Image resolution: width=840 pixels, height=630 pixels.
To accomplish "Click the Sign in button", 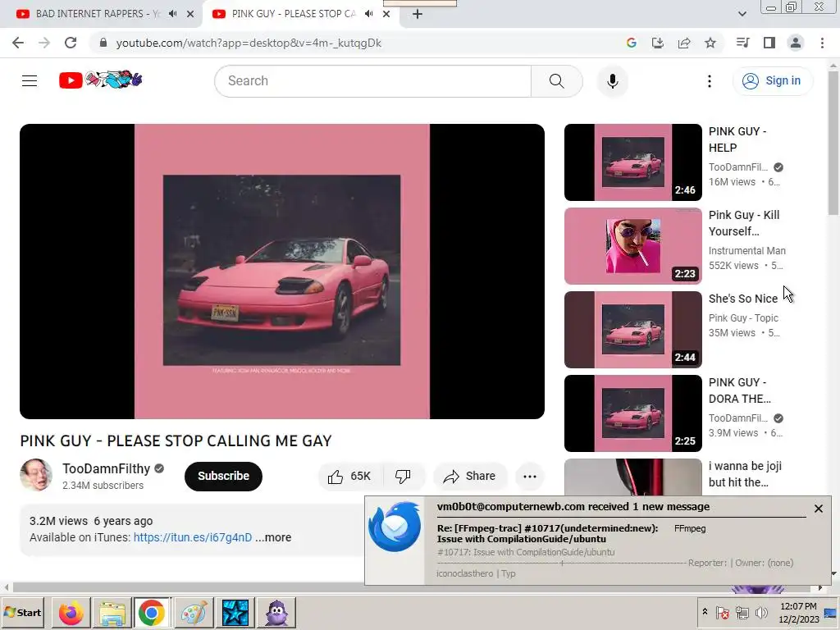I will [773, 81].
